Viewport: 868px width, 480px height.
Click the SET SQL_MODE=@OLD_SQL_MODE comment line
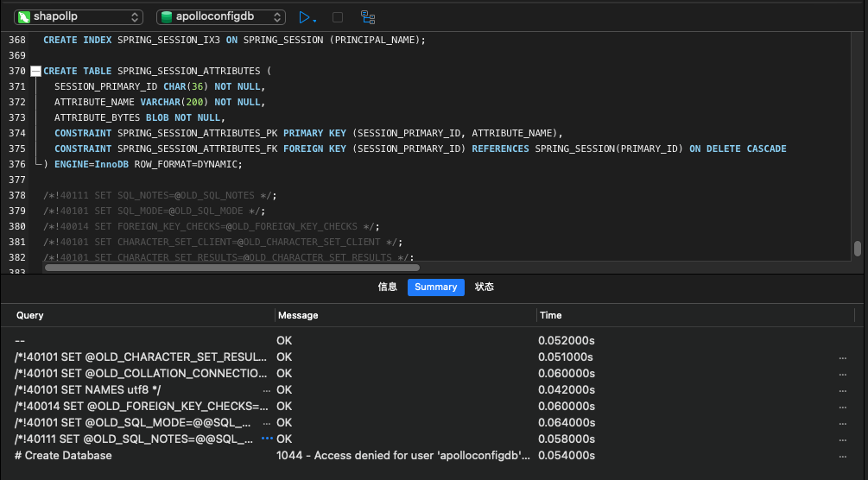click(x=155, y=211)
